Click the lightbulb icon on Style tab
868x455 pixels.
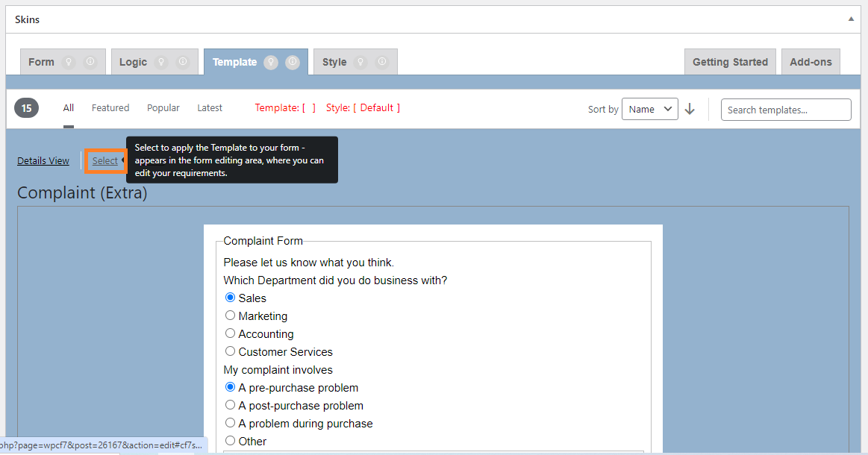click(x=360, y=62)
